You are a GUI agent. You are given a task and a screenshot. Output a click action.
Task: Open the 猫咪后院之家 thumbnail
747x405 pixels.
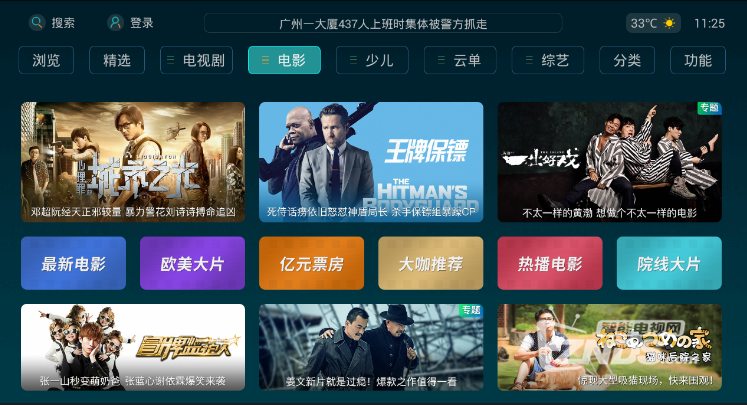click(x=610, y=347)
